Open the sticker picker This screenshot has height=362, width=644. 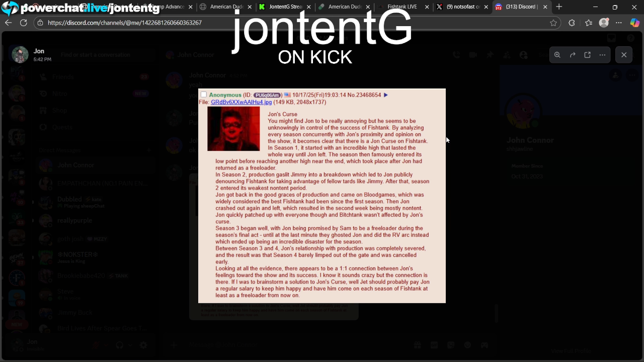point(451,345)
